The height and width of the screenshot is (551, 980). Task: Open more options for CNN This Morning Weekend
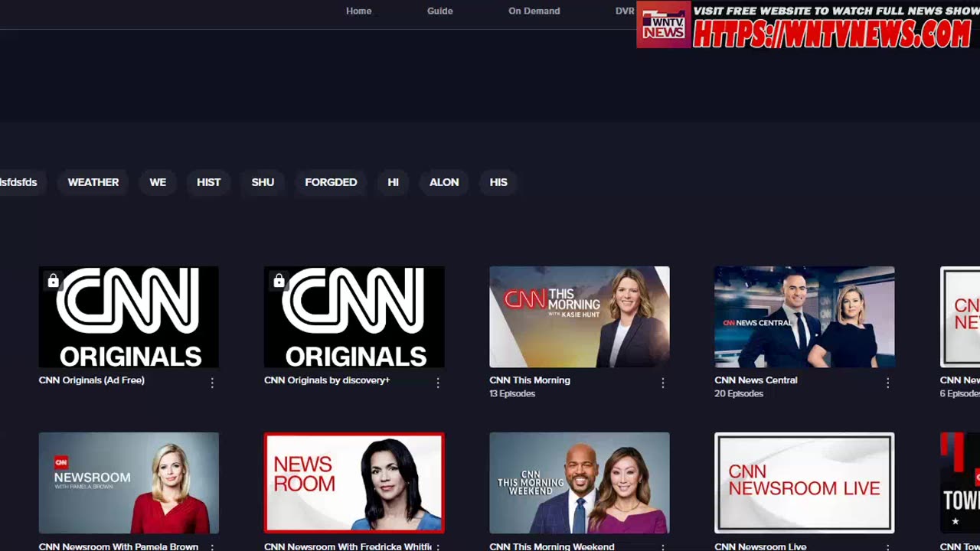[663, 547]
